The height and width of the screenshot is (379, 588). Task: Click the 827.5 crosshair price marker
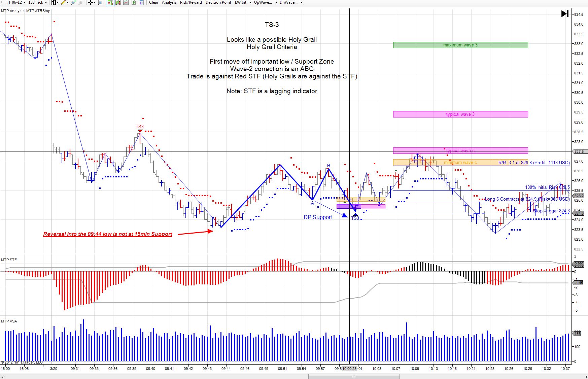pyautogui.click(x=579, y=151)
